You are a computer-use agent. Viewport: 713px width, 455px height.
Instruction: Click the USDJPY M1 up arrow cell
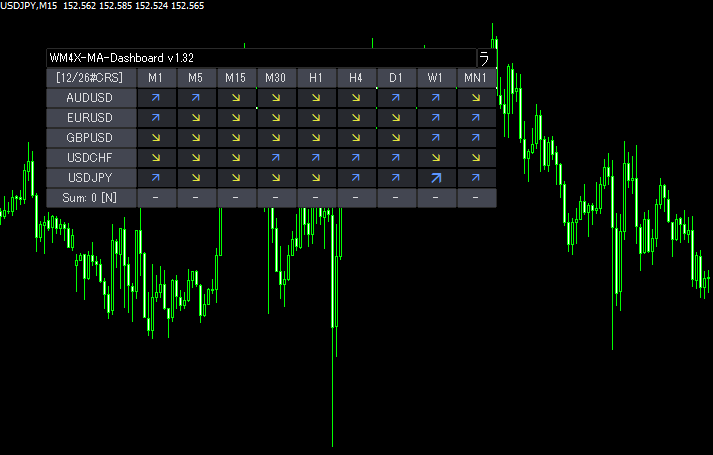coord(156,178)
